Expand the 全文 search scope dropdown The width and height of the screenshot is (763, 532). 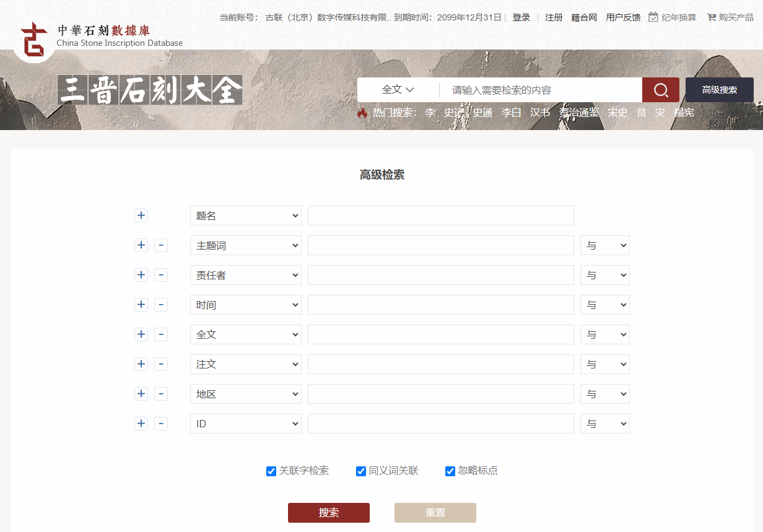(398, 90)
